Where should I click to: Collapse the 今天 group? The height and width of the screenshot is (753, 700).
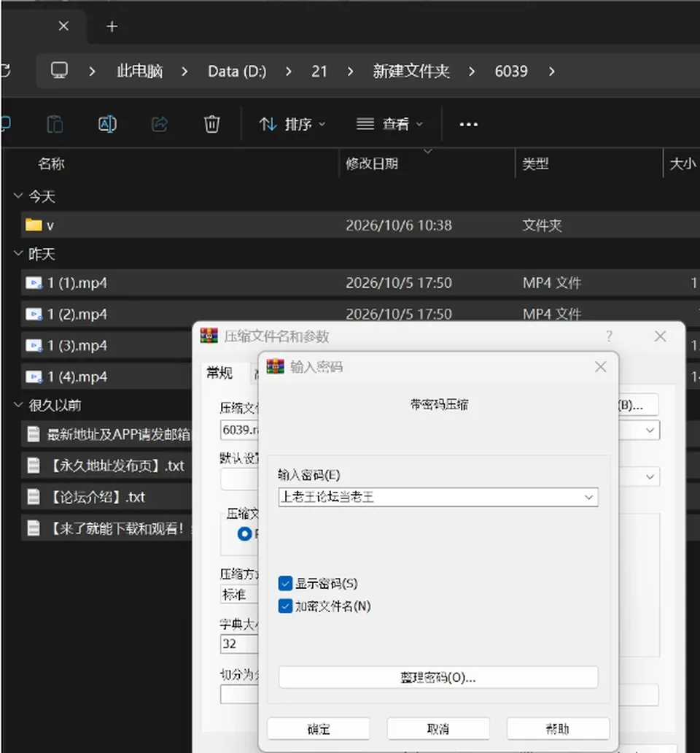[18, 196]
